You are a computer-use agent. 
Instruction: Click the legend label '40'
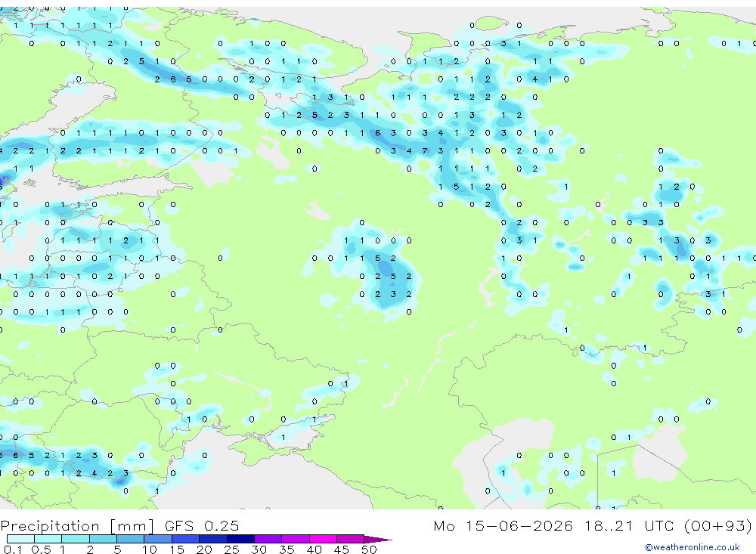[314, 549]
